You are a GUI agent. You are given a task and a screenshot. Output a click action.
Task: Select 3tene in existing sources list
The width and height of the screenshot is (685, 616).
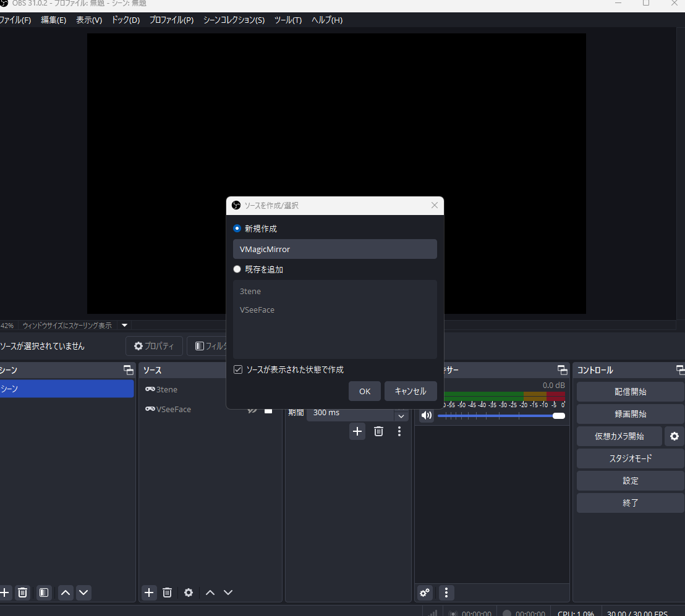[x=335, y=291]
